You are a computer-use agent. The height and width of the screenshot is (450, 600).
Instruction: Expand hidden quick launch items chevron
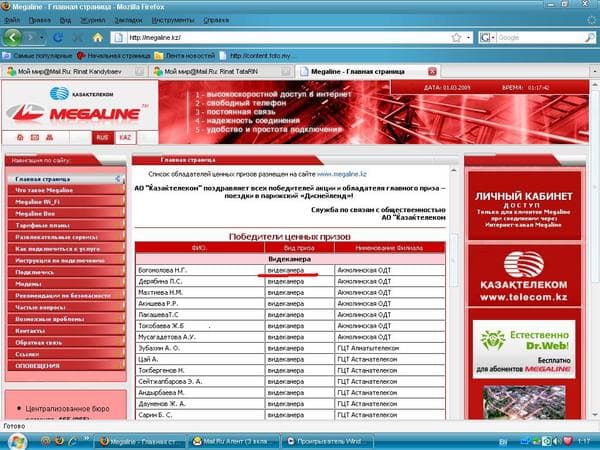86,439
